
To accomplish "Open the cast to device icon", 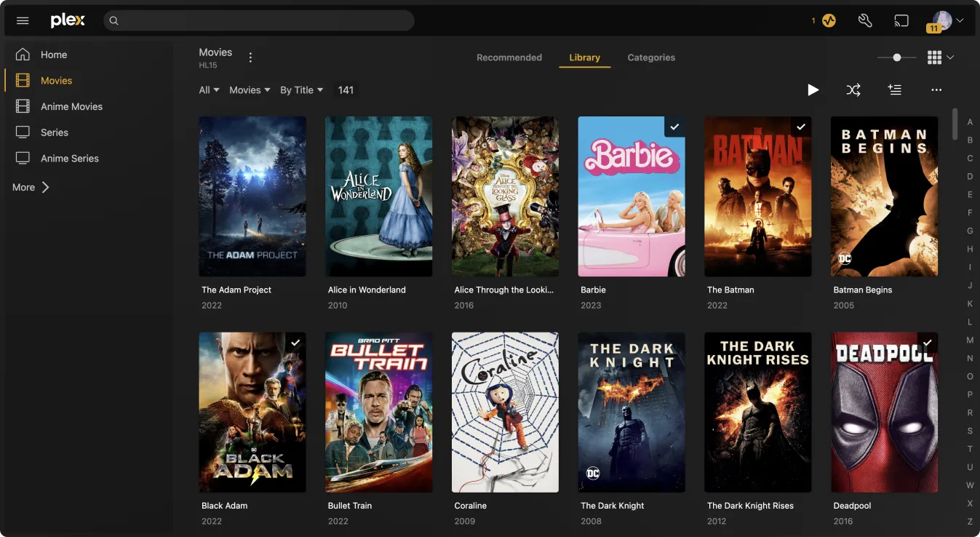I will point(901,20).
